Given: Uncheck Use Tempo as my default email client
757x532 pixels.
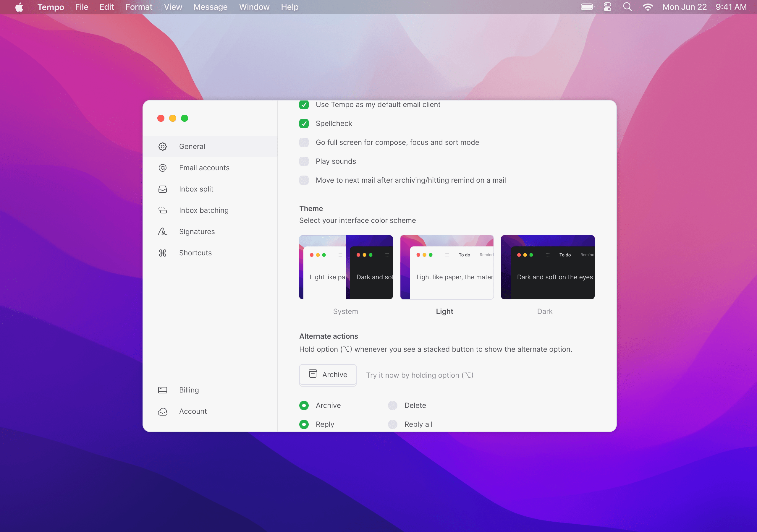Looking at the screenshot, I should [x=304, y=105].
